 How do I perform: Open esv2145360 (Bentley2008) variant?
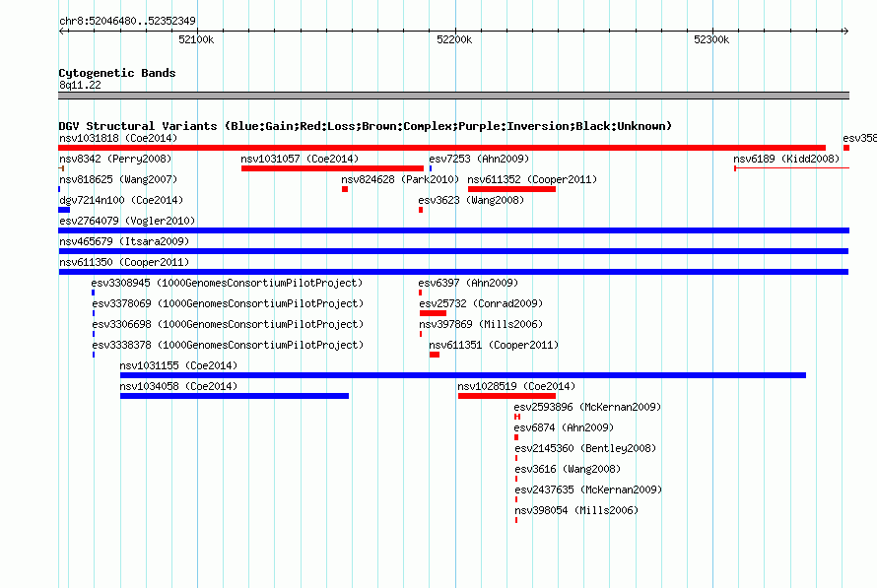585,448
